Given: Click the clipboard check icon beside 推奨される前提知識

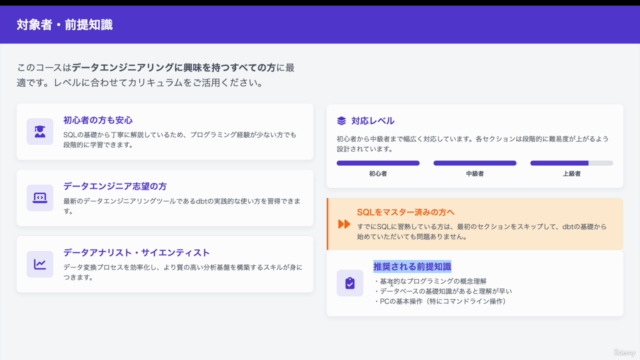Looking at the screenshot, I should pyautogui.click(x=350, y=283).
